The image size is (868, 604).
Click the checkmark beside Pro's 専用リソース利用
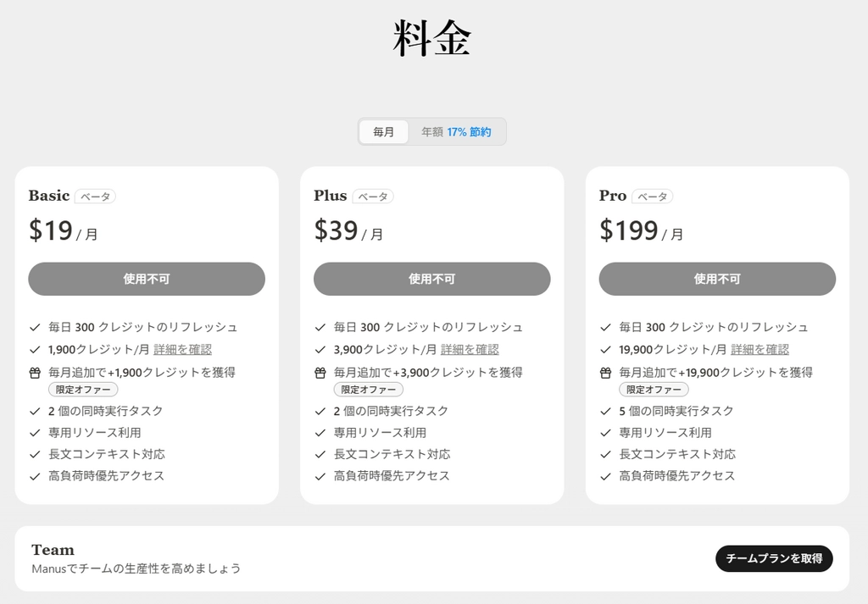pos(605,433)
